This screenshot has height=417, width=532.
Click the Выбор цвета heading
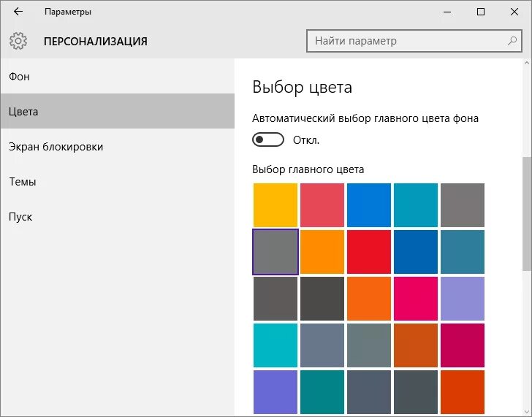pyautogui.click(x=302, y=87)
